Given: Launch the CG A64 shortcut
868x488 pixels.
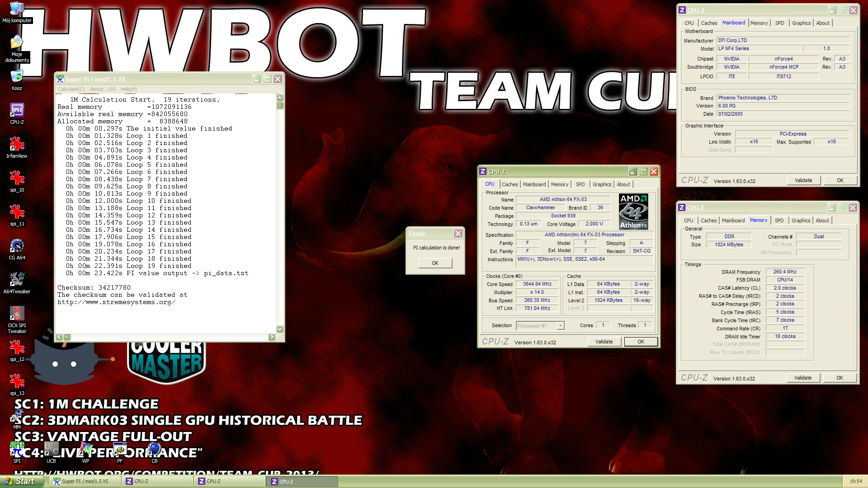Looking at the screenshot, I should coord(17,249).
